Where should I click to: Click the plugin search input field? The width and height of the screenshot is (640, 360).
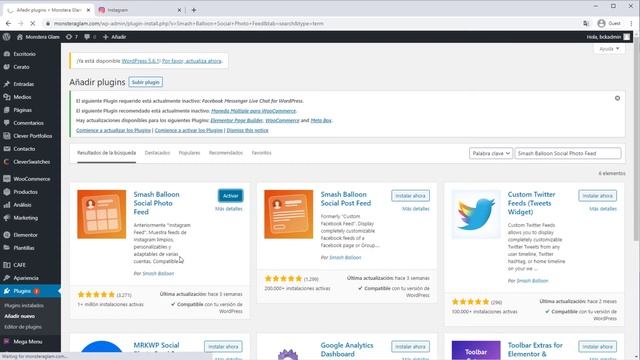click(568, 153)
